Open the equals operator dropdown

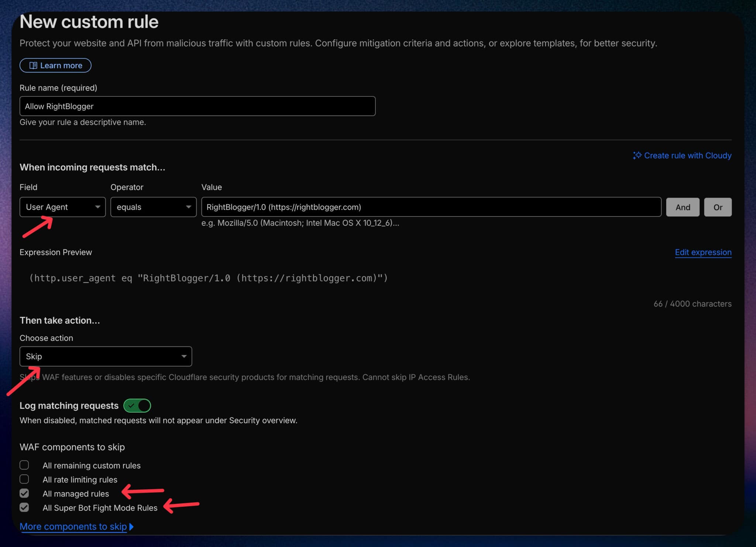[153, 207]
